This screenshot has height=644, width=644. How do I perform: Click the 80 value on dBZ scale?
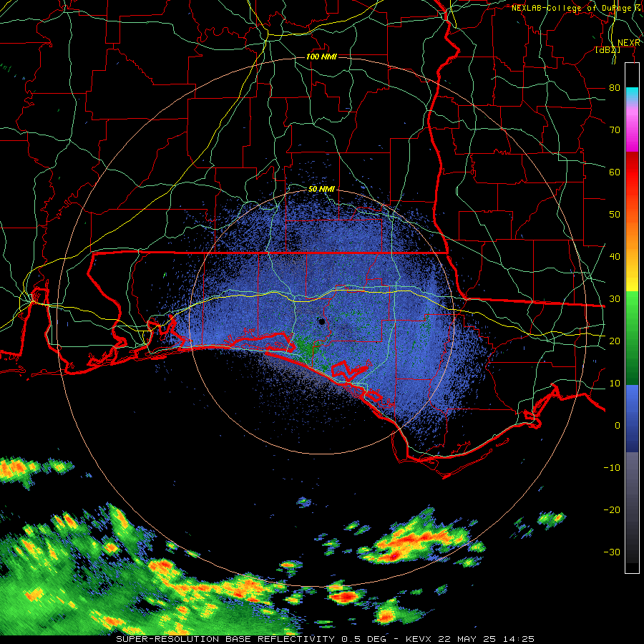point(615,87)
